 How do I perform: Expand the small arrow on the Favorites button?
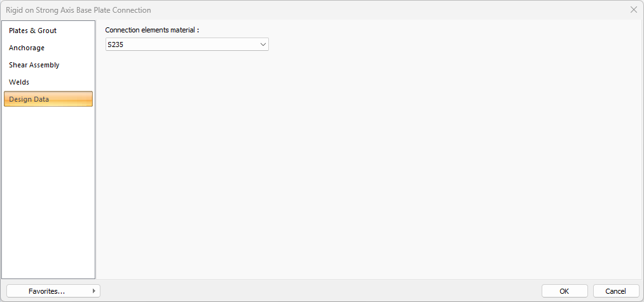pos(94,291)
